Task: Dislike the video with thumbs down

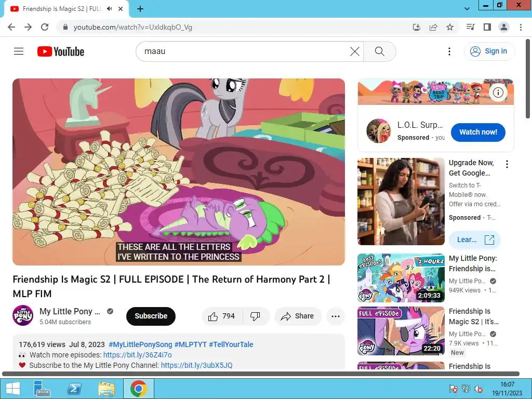Action: tap(255, 316)
